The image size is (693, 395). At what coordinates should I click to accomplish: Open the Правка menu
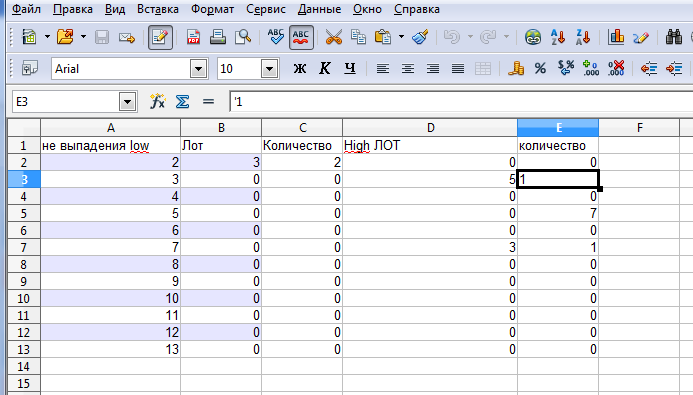click(73, 9)
